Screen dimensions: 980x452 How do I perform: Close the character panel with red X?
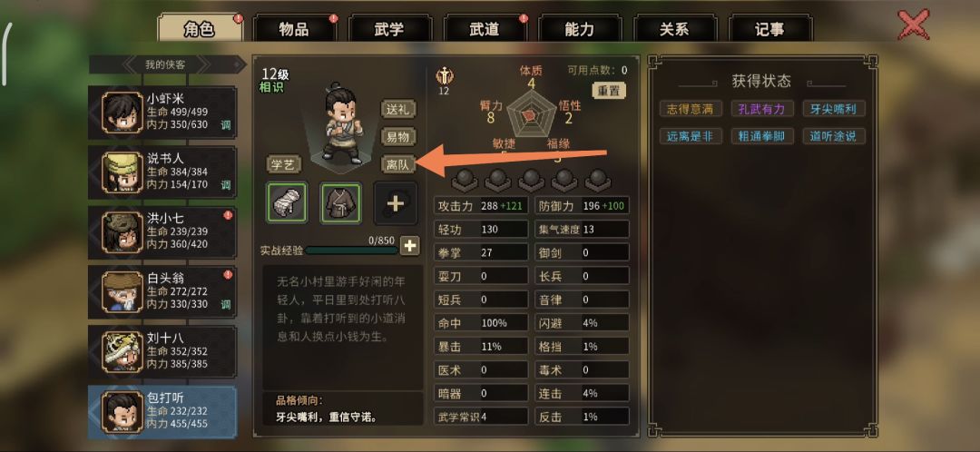tap(913, 25)
